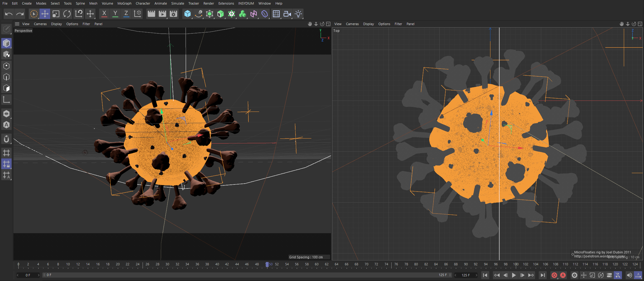Open the INSYDIUM menu

(246, 3)
